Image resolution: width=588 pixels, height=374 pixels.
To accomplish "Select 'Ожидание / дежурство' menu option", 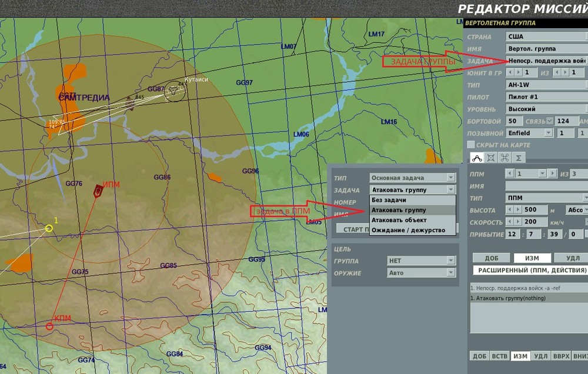I will click(x=408, y=230).
